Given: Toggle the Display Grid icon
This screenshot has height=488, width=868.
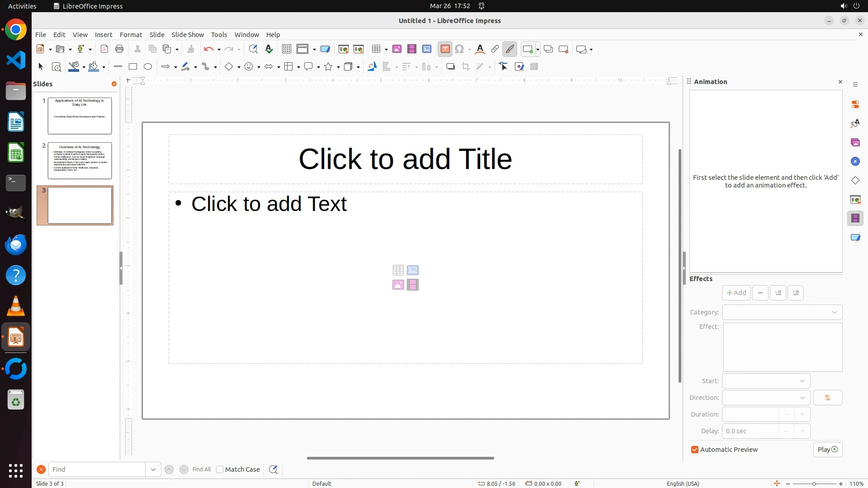Looking at the screenshot, I should click(x=286, y=49).
